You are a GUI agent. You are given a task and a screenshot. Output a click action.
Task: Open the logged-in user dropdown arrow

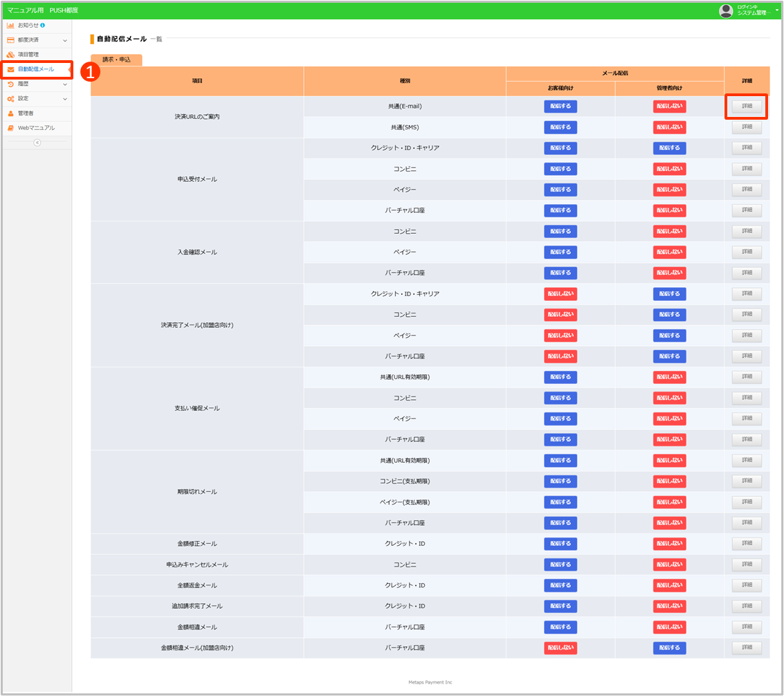776,9
